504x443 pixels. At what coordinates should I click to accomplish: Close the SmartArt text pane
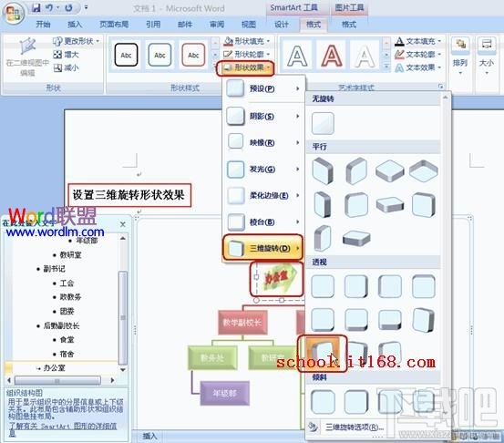123,224
